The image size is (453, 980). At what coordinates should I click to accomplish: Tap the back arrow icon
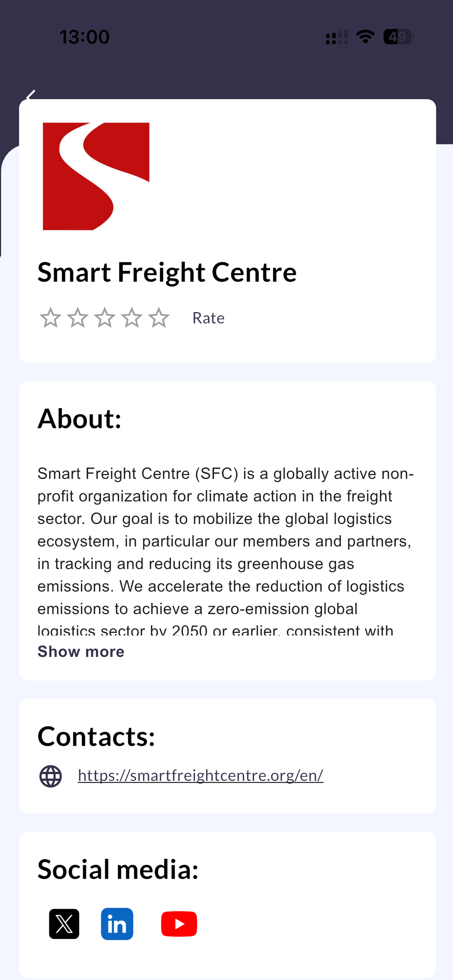[31, 95]
